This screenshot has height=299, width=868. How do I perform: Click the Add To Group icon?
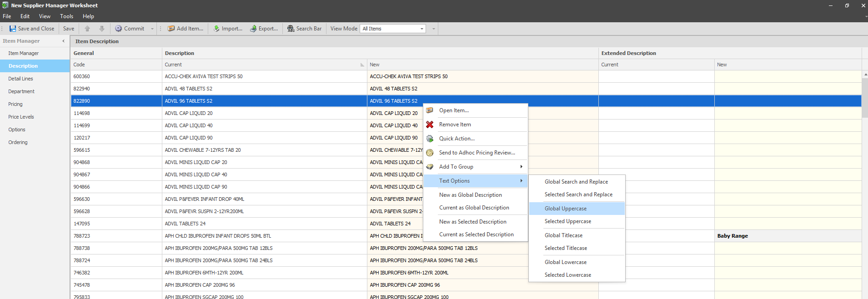pos(430,167)
